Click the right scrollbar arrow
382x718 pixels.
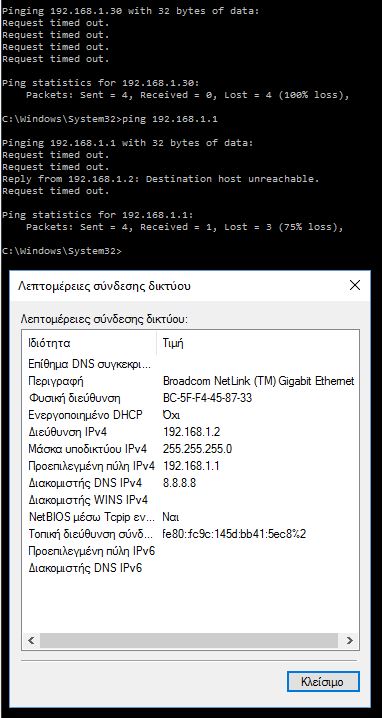coord(349,640)
